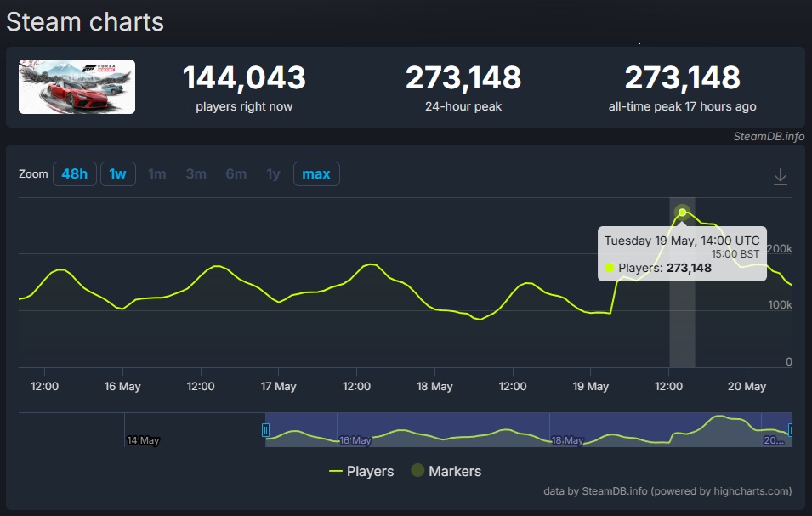Click the 200k y-axis label

tap(780, 249)
